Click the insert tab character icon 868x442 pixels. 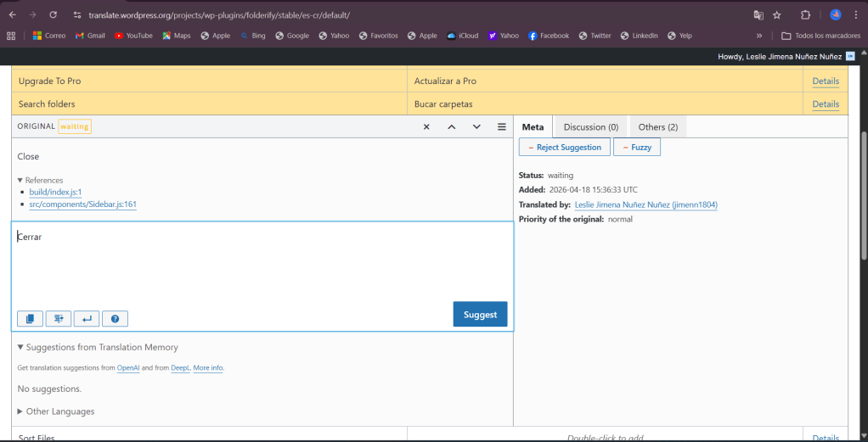click(x=58, y=319)
